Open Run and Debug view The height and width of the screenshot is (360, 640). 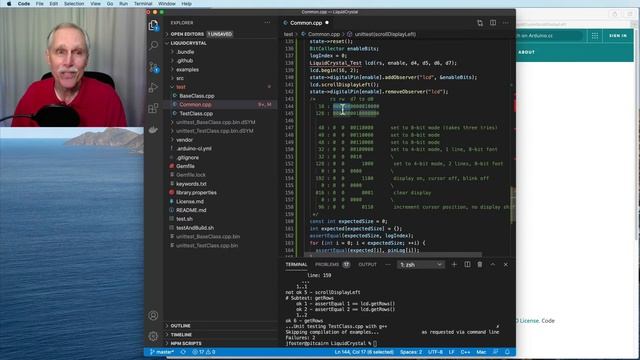tap(153, 87)
